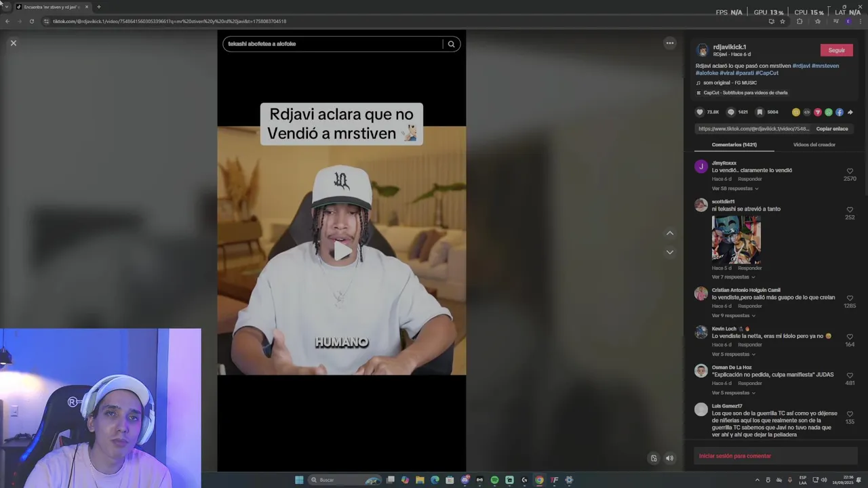Open more share options with the arrow
The image size is (868, 488).
[850, 113]
